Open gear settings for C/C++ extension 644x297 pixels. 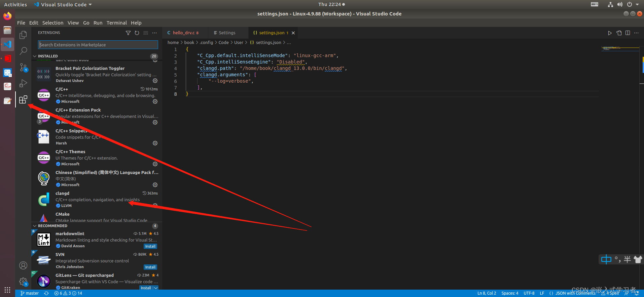(155, 101)
